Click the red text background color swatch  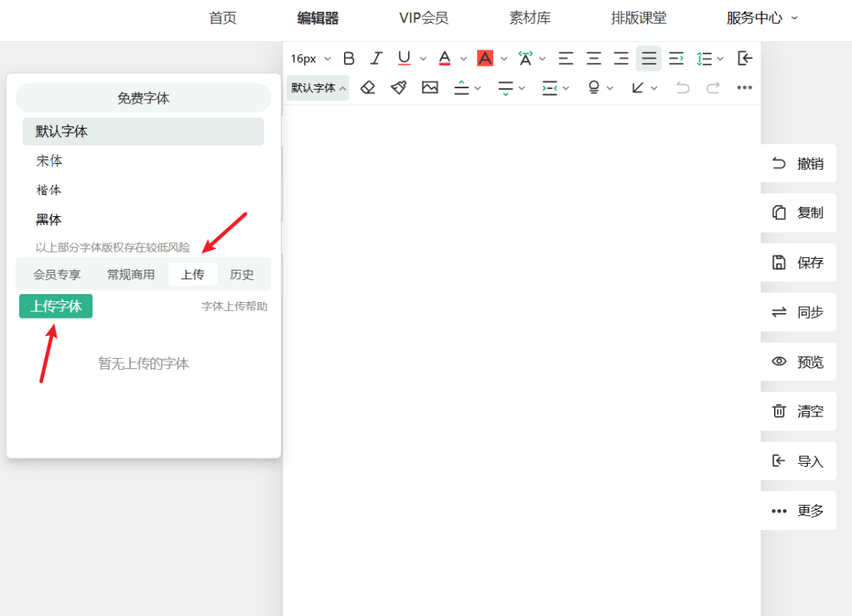pyautogui.click(x=485, y=58)
